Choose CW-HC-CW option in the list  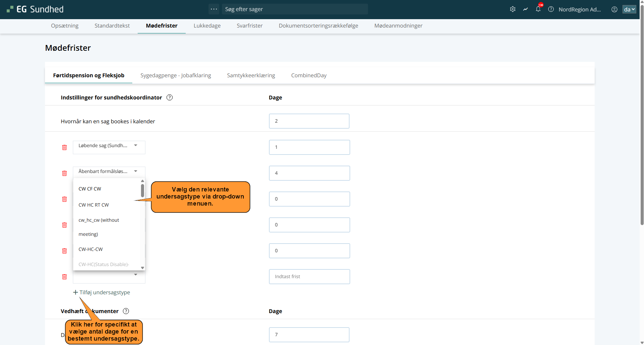(91, 249)
